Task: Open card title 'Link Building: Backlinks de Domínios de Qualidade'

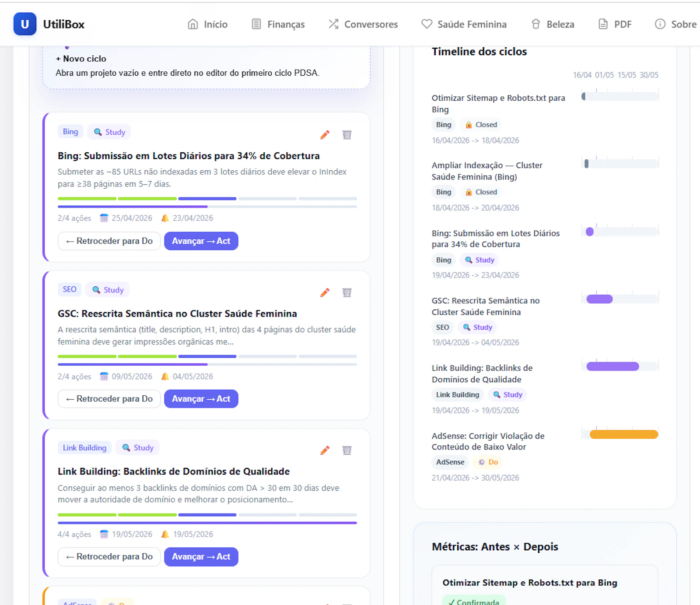Action: (x=174, y=471)
